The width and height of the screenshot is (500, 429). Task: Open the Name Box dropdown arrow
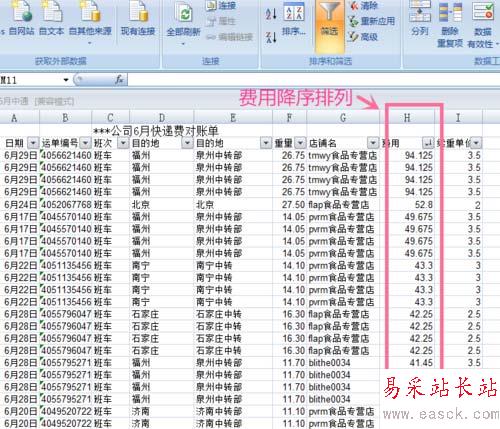click(66, 80)
